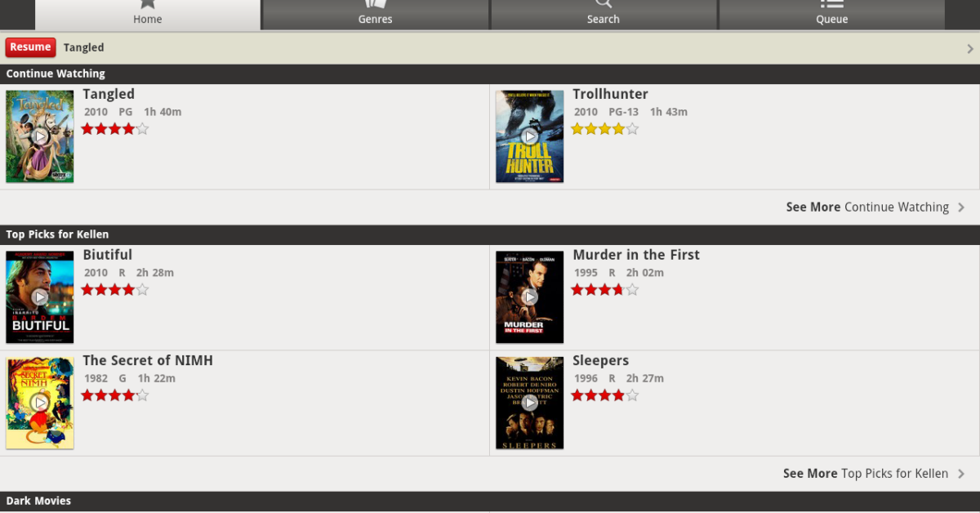Open the Home tab with star icon
980x513 pixels.
(x=148, y=15)
